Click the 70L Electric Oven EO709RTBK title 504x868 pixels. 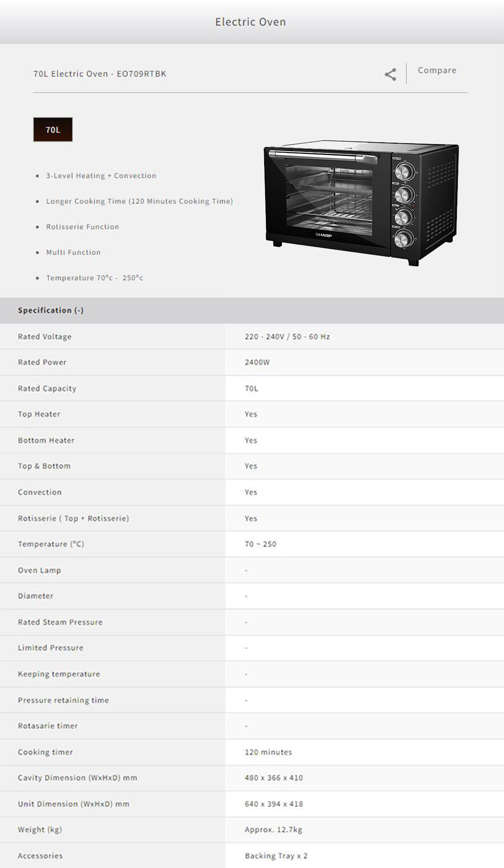tap(100, 74)
